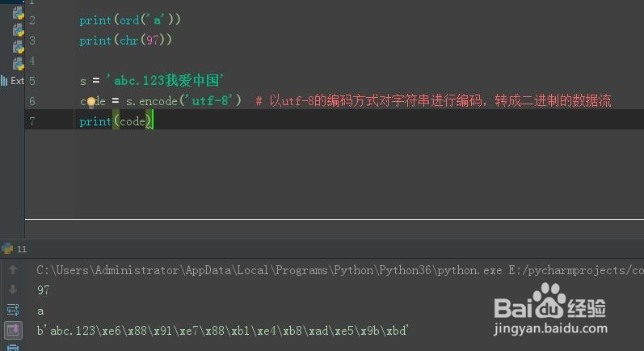Click the s.encode('utf-8') call

coord(183,101)
